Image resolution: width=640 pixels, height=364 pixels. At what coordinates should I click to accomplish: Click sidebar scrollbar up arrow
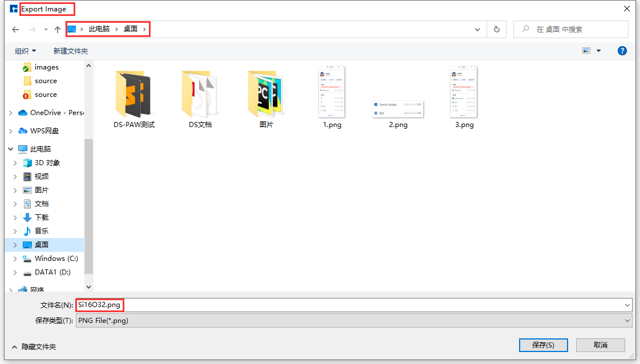(88, 66)
